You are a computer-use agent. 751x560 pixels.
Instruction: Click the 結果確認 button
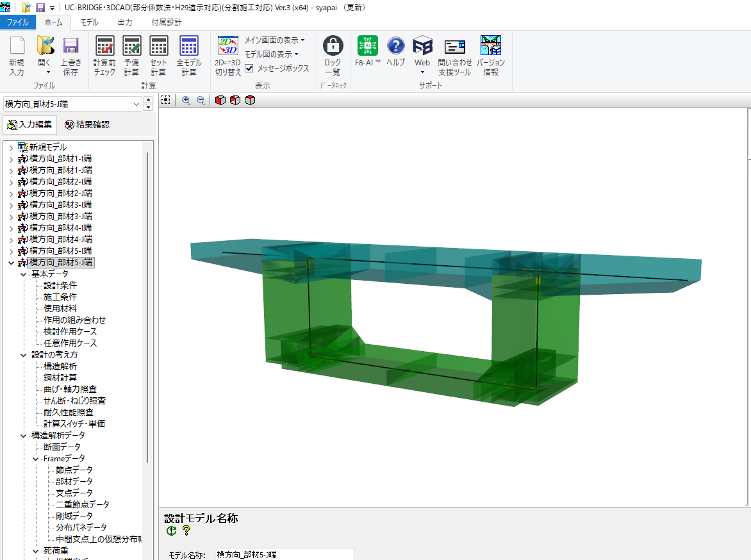(x=87, y=124)
